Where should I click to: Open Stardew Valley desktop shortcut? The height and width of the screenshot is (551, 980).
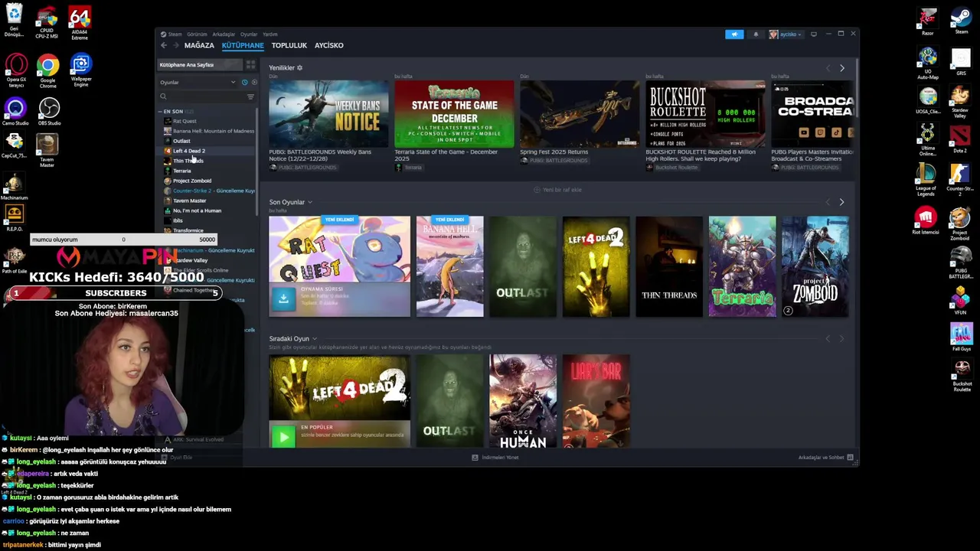tap(960, 102)
